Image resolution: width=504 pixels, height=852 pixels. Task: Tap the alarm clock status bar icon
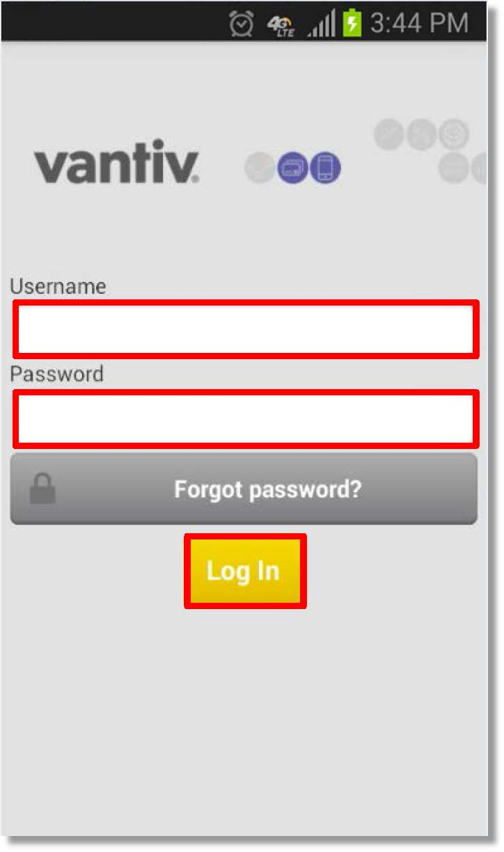click(242, 24)
